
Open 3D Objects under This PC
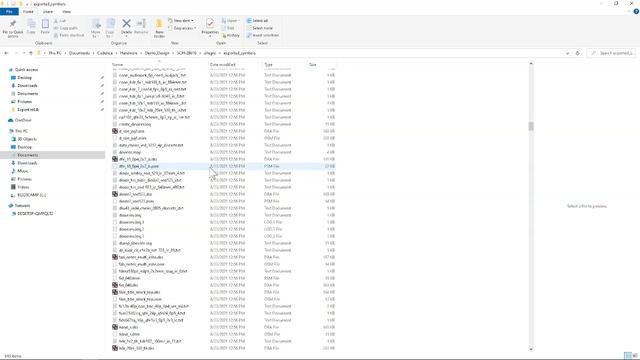coord(27,139)
